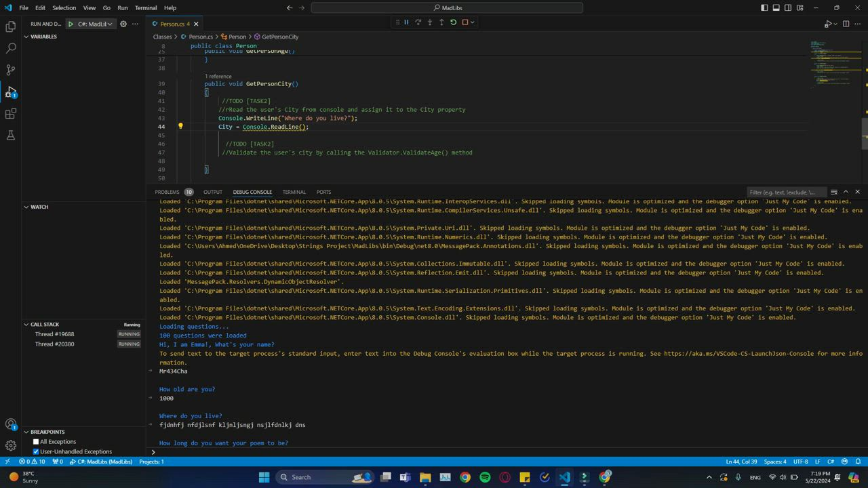Switch to the TERMINAL panel tab
The width and height of the screenshot is (868, 488).
tap(294, 192)
